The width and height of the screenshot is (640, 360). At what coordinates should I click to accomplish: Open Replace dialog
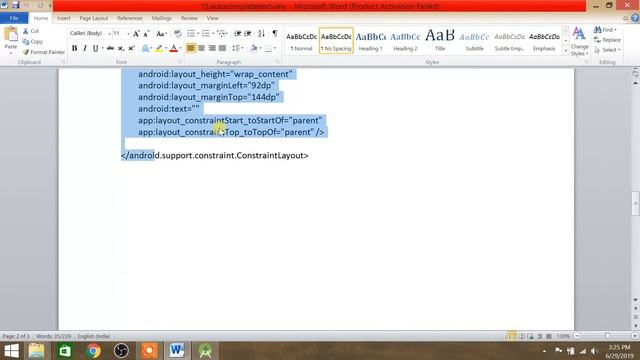tap(607, 40)
